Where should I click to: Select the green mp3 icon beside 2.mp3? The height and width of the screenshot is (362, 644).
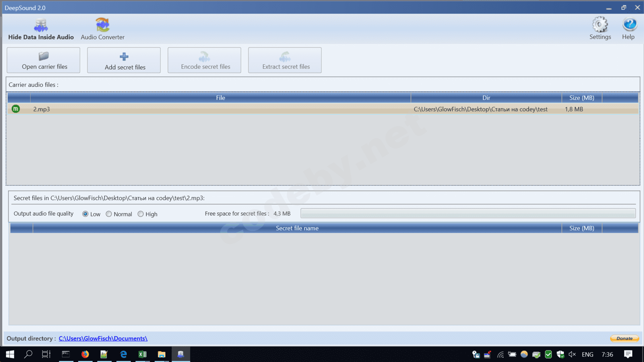16,109
